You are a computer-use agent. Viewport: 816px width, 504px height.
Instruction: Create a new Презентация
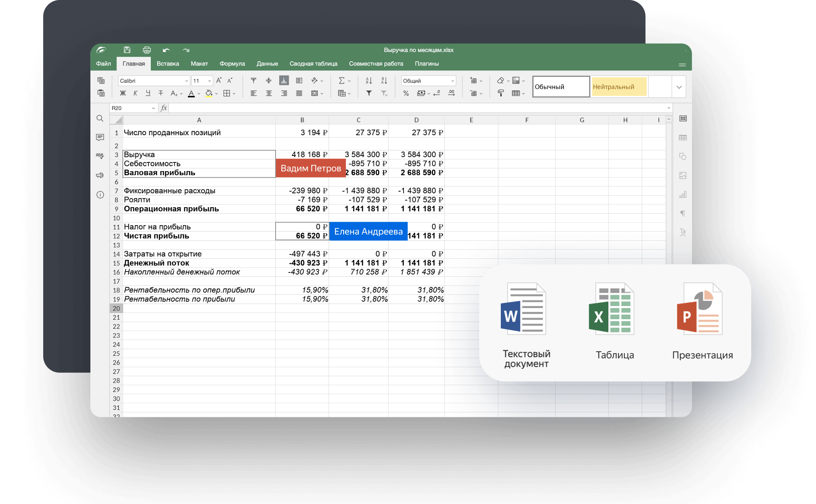(x=702, y=321)
